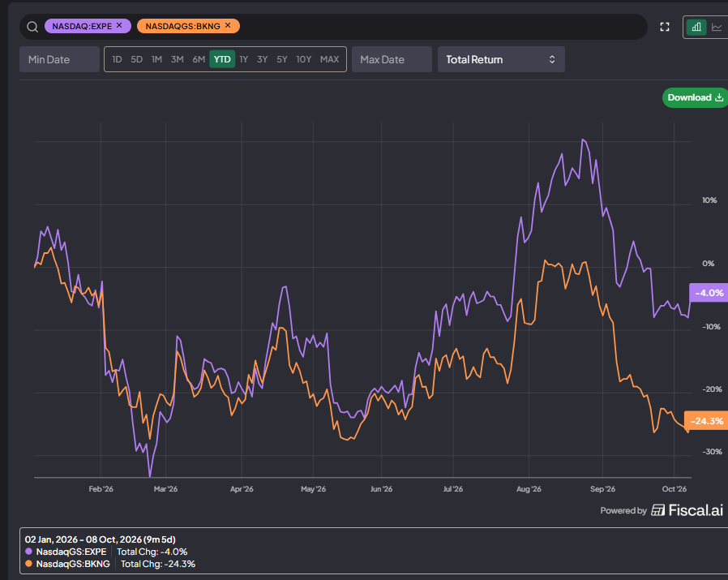
Task: Select the 1M time range
Action: (157, 59)
